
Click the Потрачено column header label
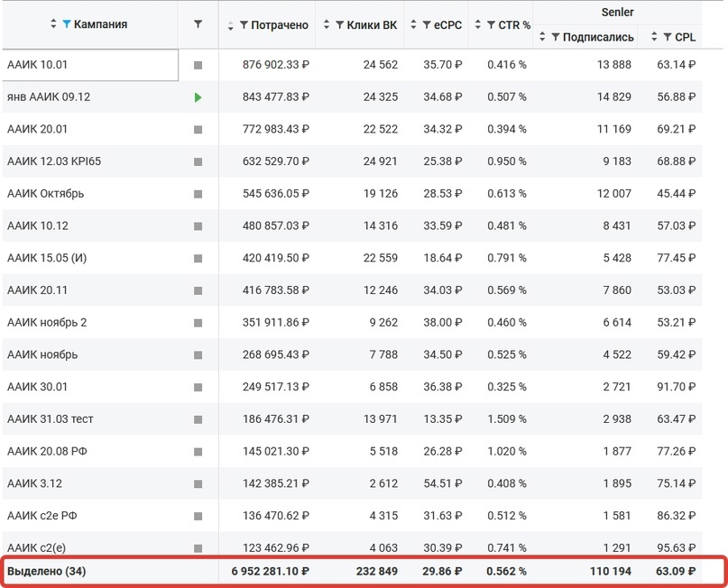pos(280,25)
